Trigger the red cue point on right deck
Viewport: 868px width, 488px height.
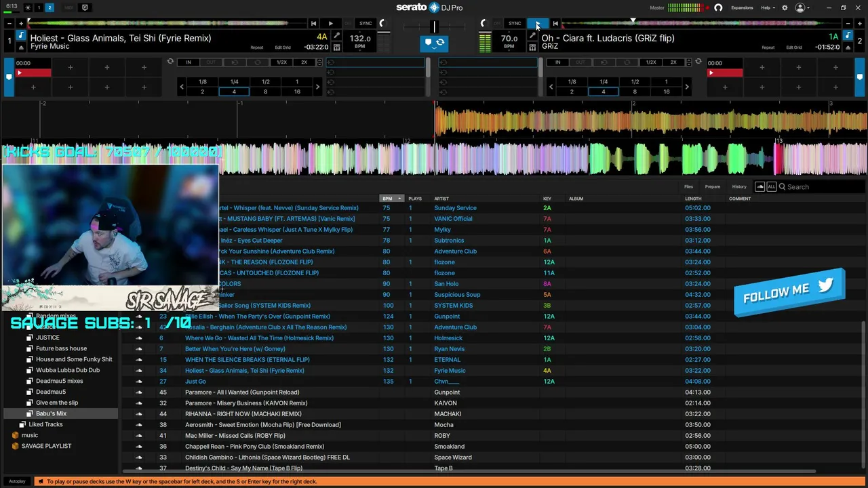[x=725, y=73]
